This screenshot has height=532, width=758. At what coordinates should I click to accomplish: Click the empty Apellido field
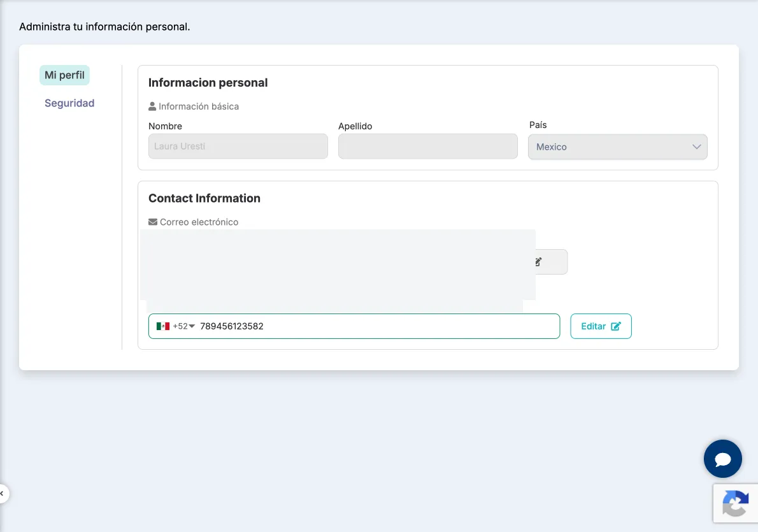coord(428,146)
